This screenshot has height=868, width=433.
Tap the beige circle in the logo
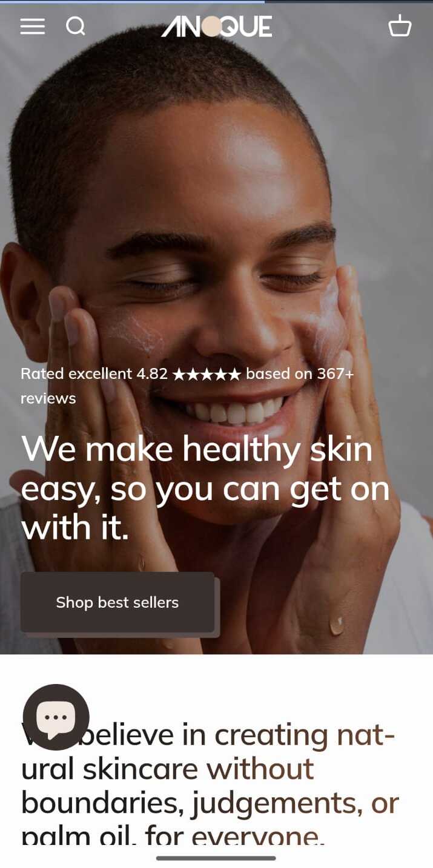(211, 27)
